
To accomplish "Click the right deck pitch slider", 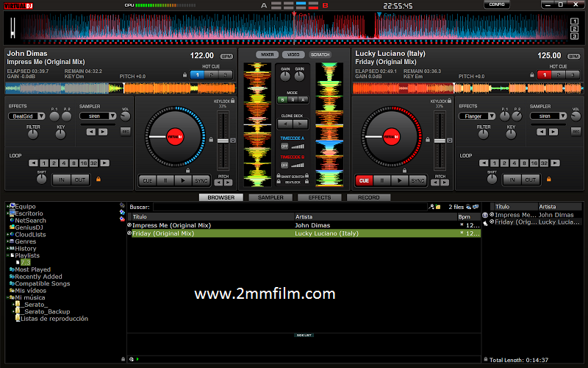I will (x=440, y=141).
